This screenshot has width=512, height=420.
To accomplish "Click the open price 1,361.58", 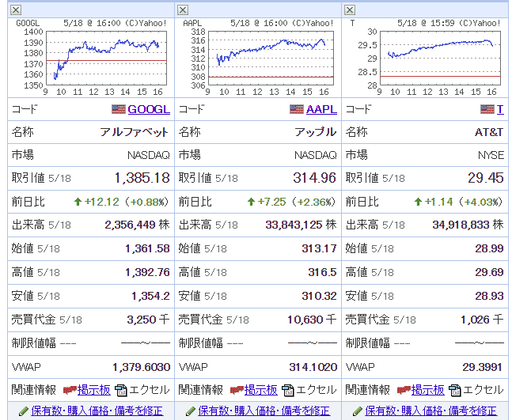I will (x=148, y=248).
